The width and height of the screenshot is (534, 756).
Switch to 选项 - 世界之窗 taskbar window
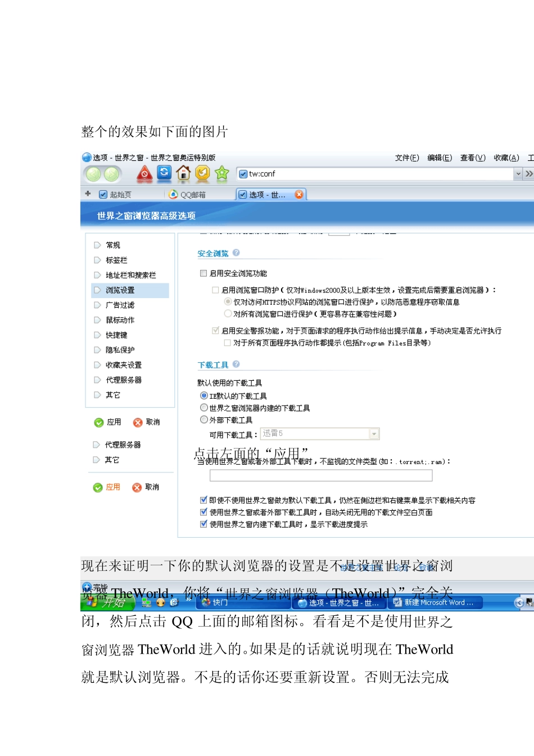[x=339, y=603]
